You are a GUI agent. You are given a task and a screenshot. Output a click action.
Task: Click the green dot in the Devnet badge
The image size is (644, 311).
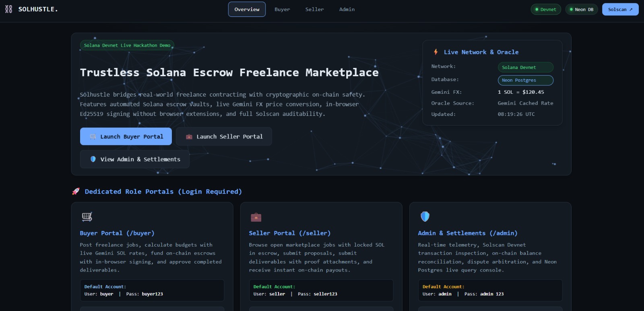537,9
